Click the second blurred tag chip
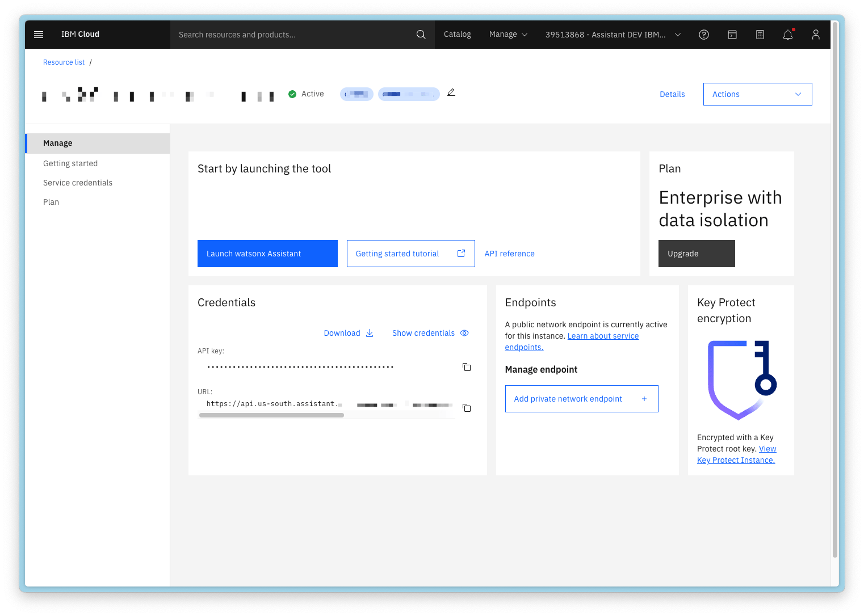The height and width of the screenshot is (616, 864). pos(409,94)
